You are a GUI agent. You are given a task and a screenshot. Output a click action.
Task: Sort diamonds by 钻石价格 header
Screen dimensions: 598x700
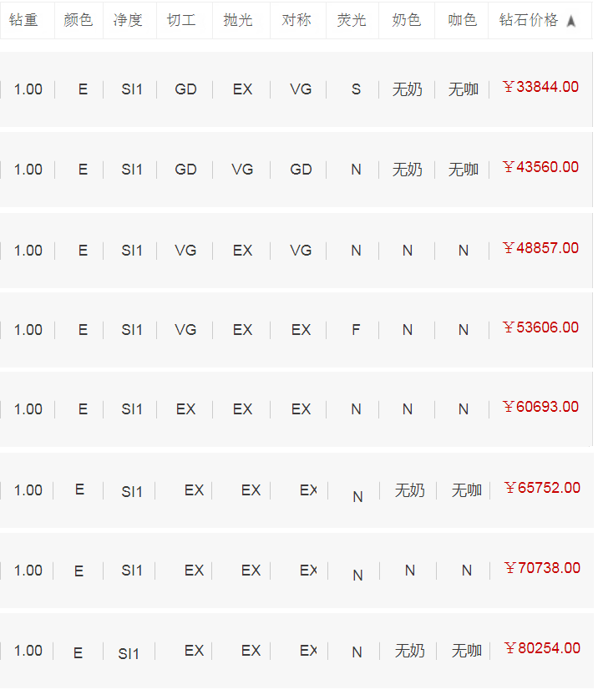[x=529, y=20]
